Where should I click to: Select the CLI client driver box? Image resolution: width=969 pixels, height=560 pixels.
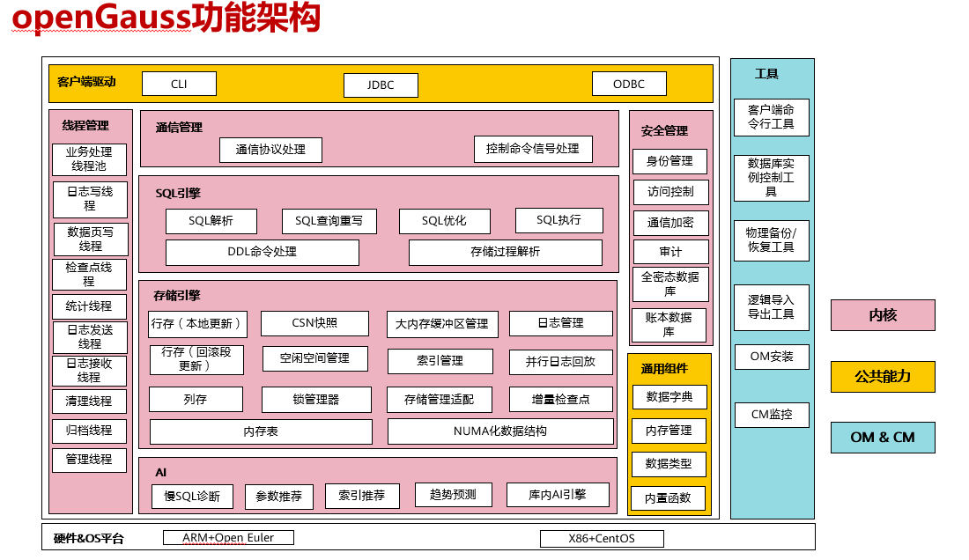[178, 84]
